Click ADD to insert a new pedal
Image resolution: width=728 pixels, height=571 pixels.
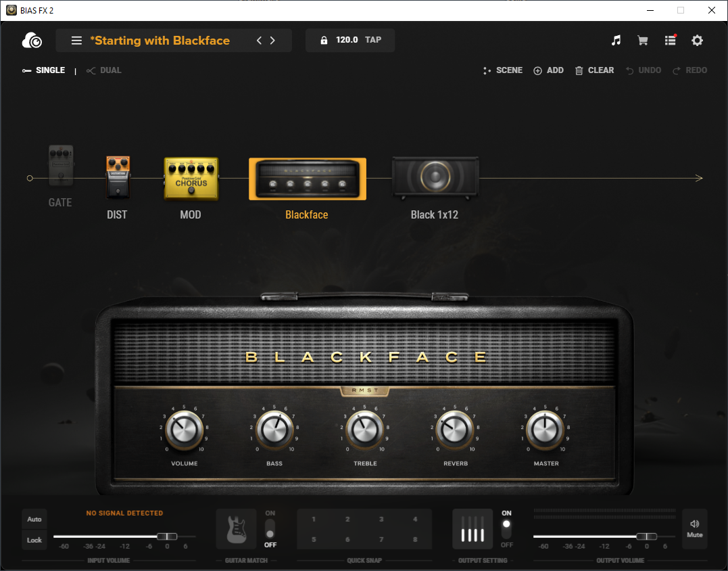pos(548,70)
